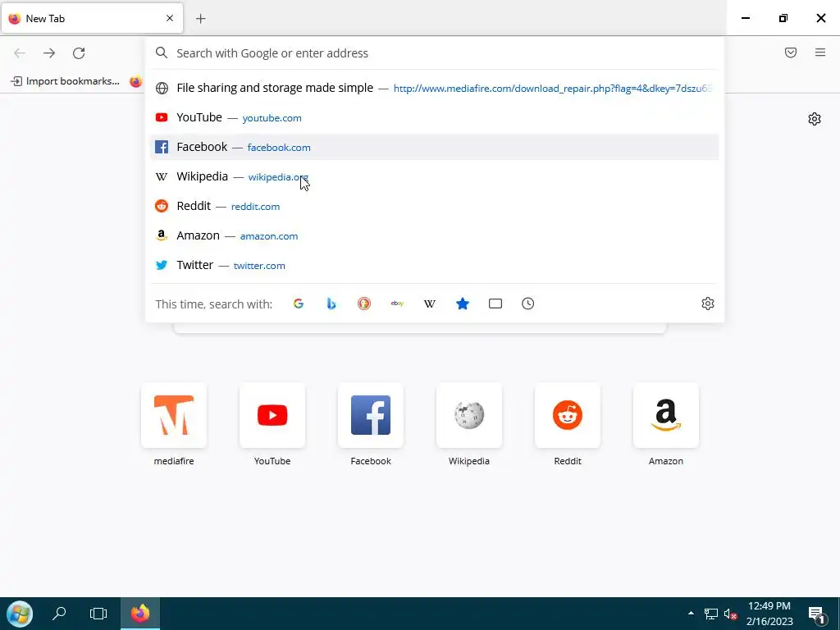
Task: Open the Wikipedia shortcut tile
Action: (x=469, y=415)
